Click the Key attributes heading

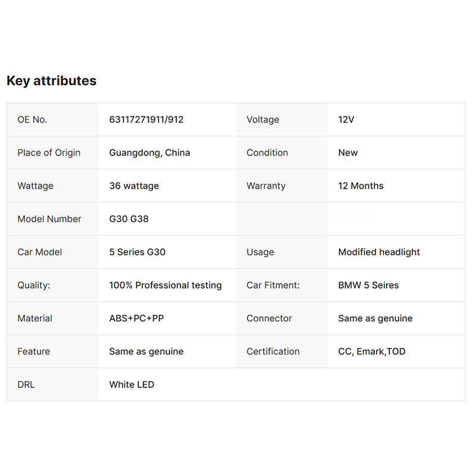(x=51, y=81)
